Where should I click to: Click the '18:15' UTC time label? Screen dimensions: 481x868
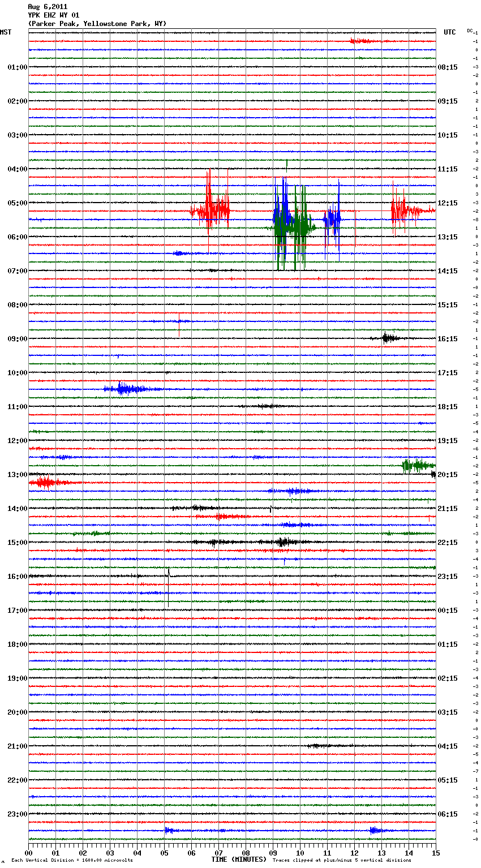[x=448, y=407]
